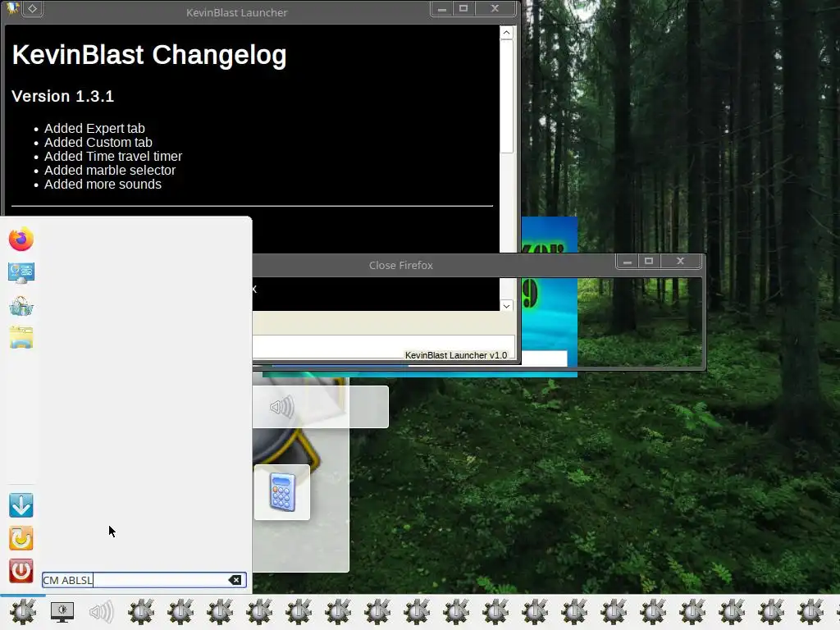This screenshot has width=840, height=630.
Task: Click the changelog scrollbar down arrow
Action: (x=506, y=306)
